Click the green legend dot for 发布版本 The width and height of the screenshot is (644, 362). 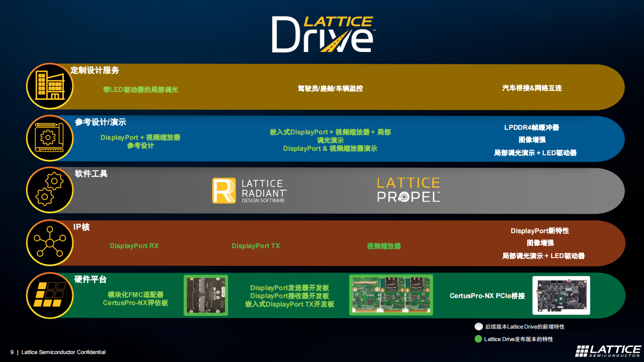(x=479, y=339)
